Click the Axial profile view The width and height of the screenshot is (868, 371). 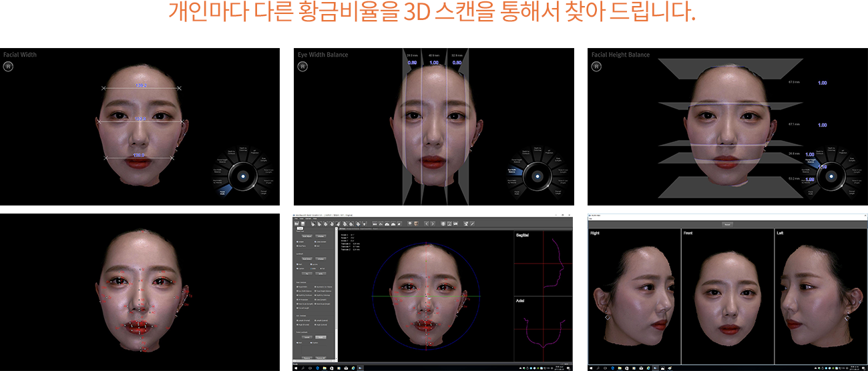(543, 330)
